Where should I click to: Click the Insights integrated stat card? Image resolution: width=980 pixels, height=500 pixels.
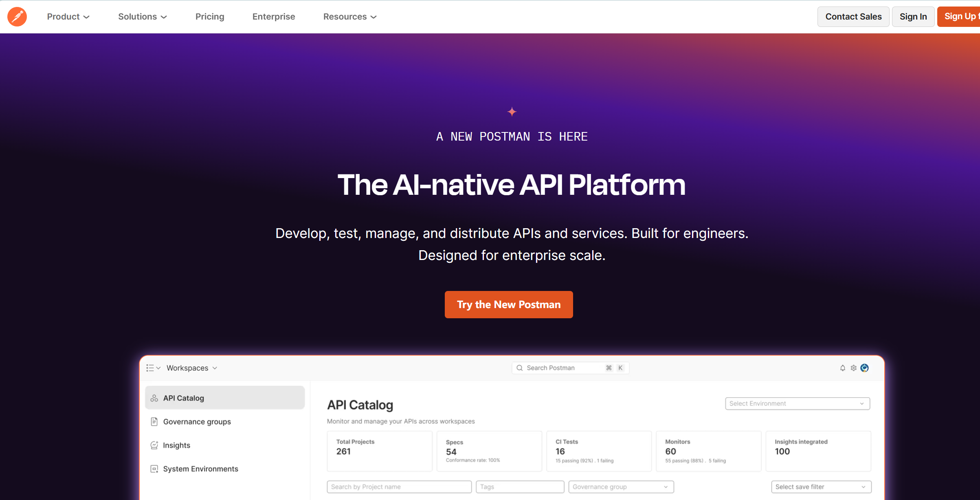(x=818, y=451)
